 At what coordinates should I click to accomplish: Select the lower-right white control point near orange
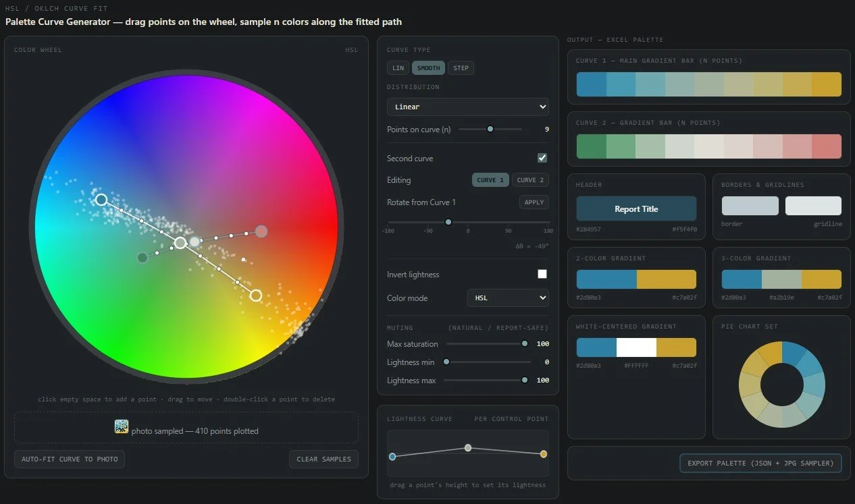[x=256, y=295]
